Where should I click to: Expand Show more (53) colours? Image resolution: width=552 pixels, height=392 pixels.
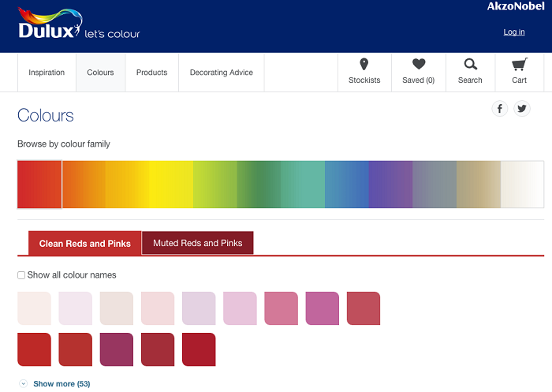tap(62, 383)
